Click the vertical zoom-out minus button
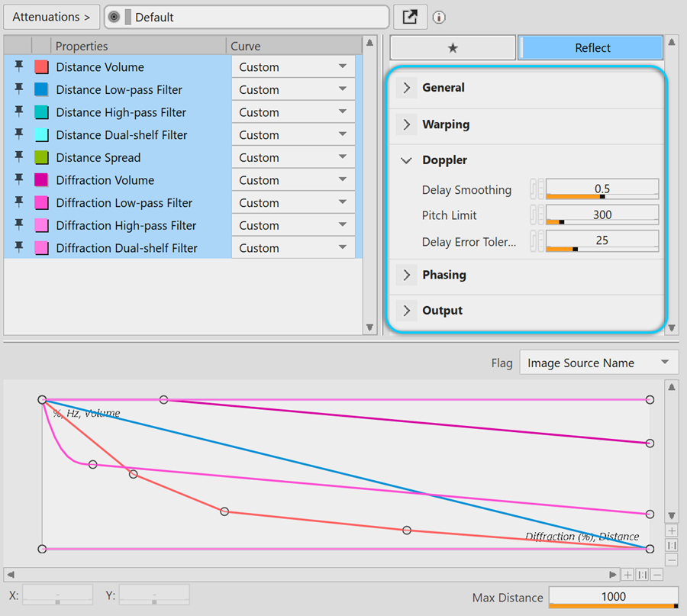This screenshot has height=616, width=687. point(672,560)
